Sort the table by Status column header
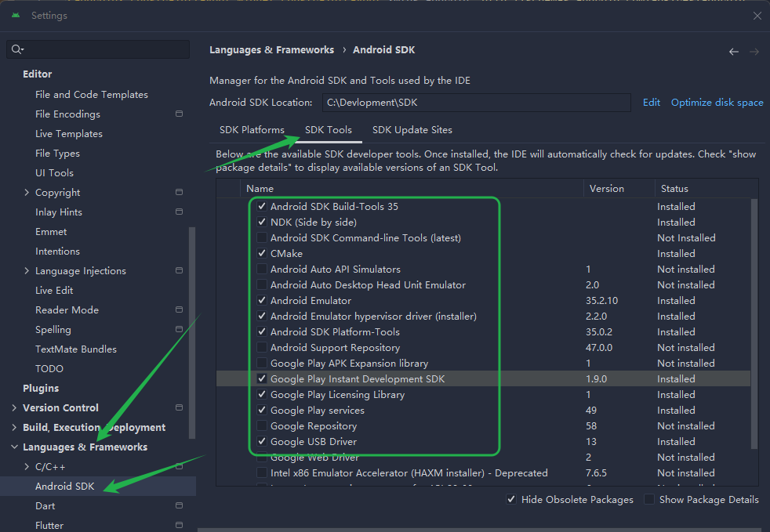Image resolution: width=770 pixels, height=532 pixels. (x=706, y=189)
